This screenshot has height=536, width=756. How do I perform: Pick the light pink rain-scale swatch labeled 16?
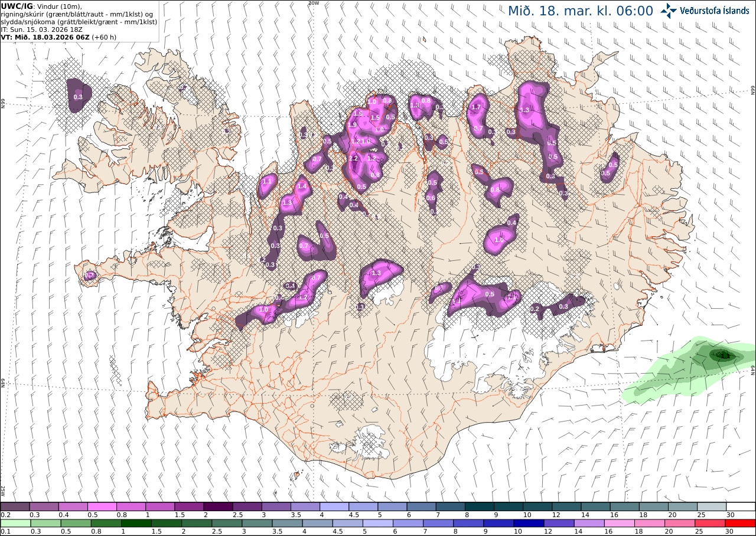618,523
